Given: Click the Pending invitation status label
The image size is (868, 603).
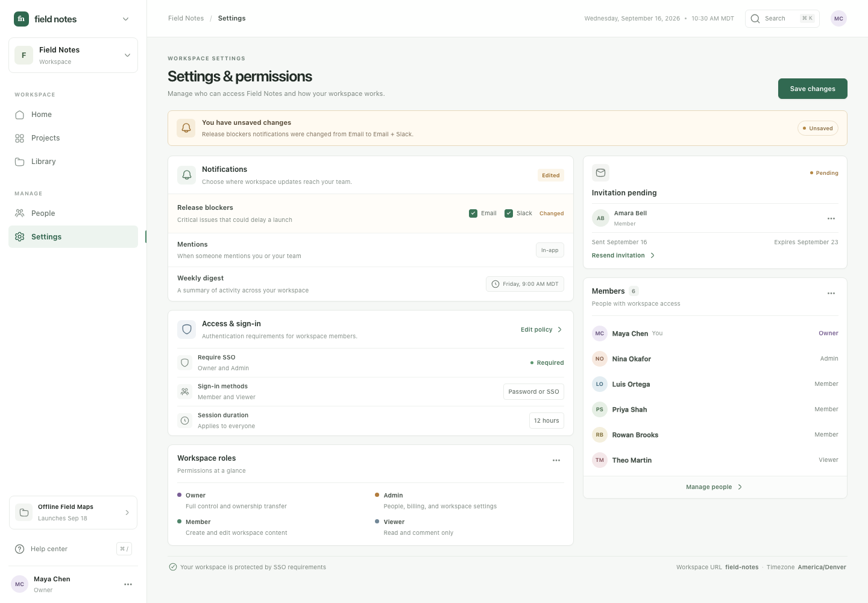Looking at the screenshot, I should click(824, 173).
